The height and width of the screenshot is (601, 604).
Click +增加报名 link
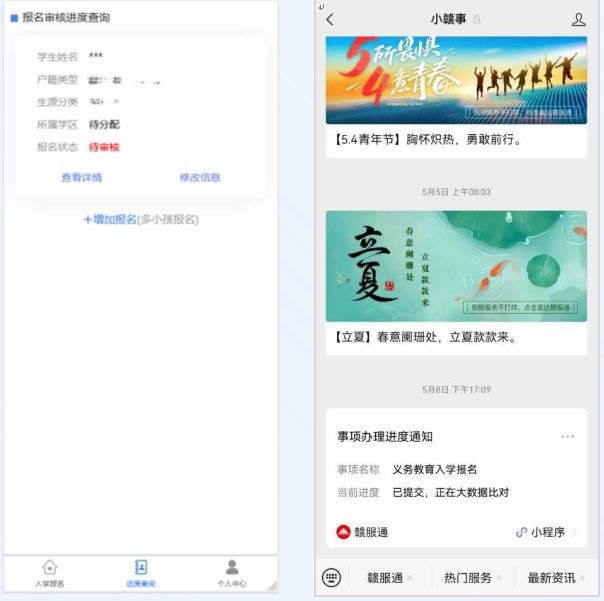point(110,220)
